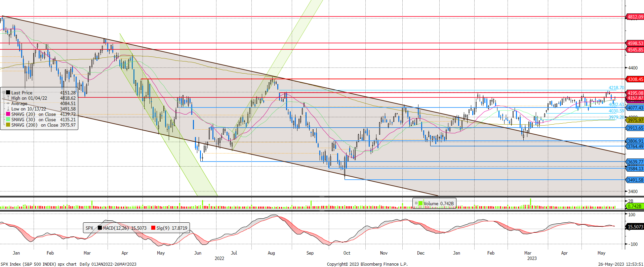The height and width of the screenshot is (267, 644).
Task: Click the Average marker icon in legend
Action: (x=8, y=103)
